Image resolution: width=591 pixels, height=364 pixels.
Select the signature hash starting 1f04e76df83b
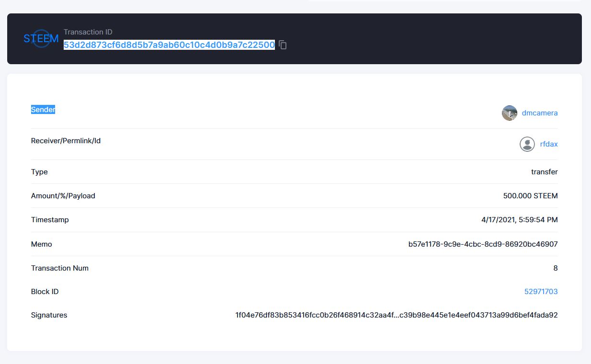coord(397,315)
